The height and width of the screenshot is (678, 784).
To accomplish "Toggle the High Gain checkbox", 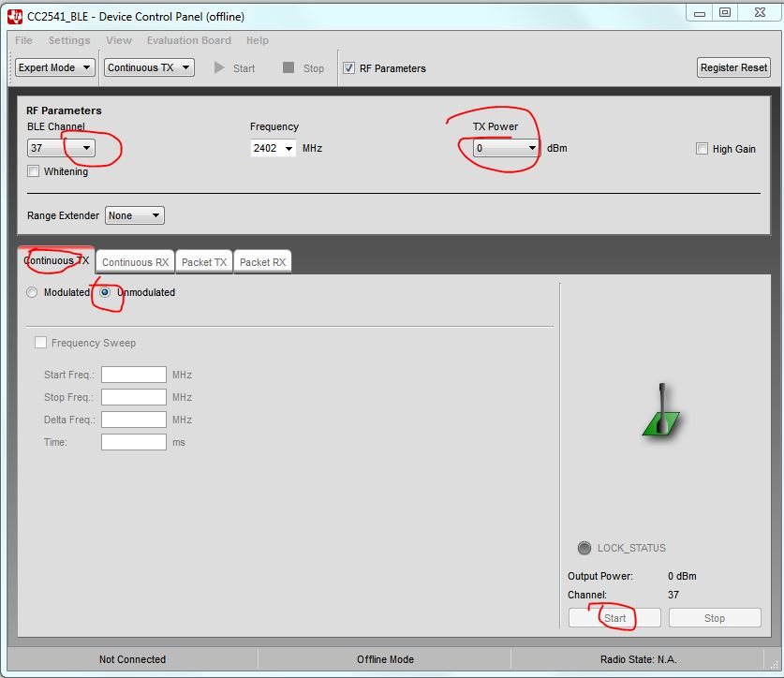I will click(x=702, y=149).
